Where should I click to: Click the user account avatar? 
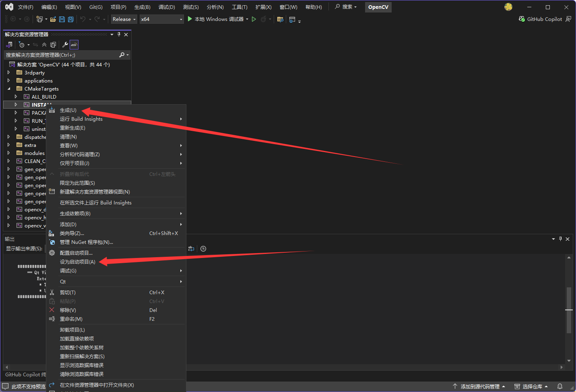click(508, 7)
